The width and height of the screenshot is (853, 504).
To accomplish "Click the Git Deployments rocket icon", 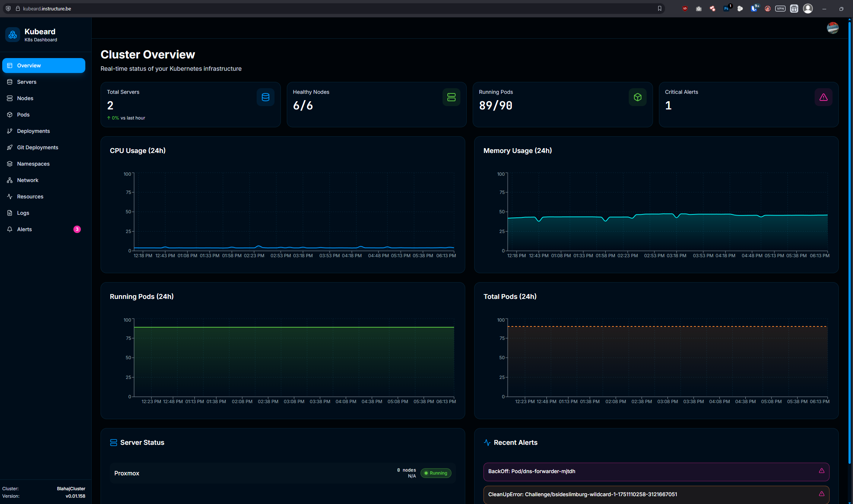I will (x=10, y=147).
